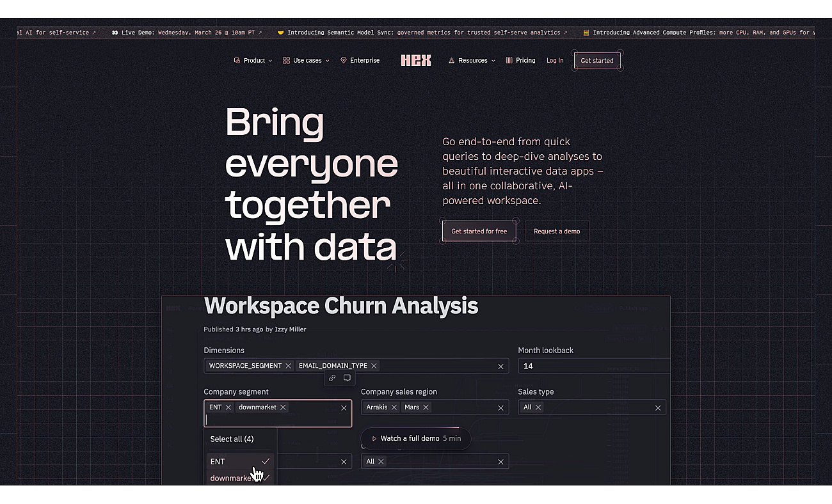Image resolution: width=832 pixels, height=504 pixels.
Task: Expand the Product dropdown chevron
Action: coord(270,61)
